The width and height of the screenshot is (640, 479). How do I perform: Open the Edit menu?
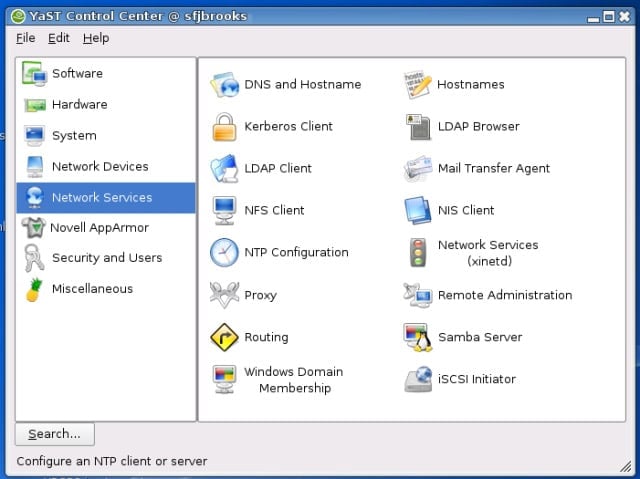tap(59, 38)
